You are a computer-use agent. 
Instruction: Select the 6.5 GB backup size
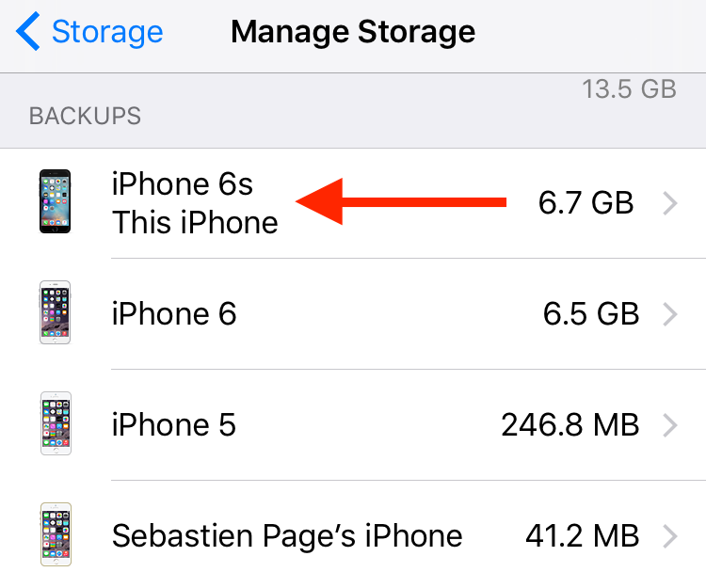tap(591, 314)
